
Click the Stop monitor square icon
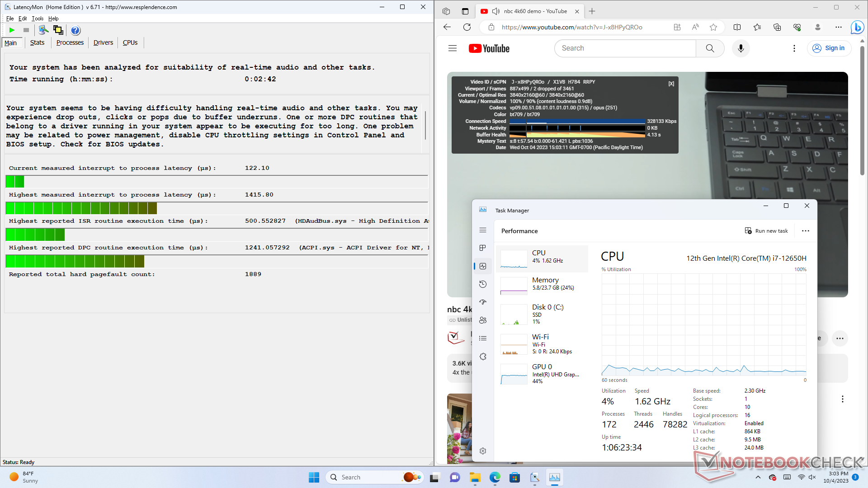[26, 30]
